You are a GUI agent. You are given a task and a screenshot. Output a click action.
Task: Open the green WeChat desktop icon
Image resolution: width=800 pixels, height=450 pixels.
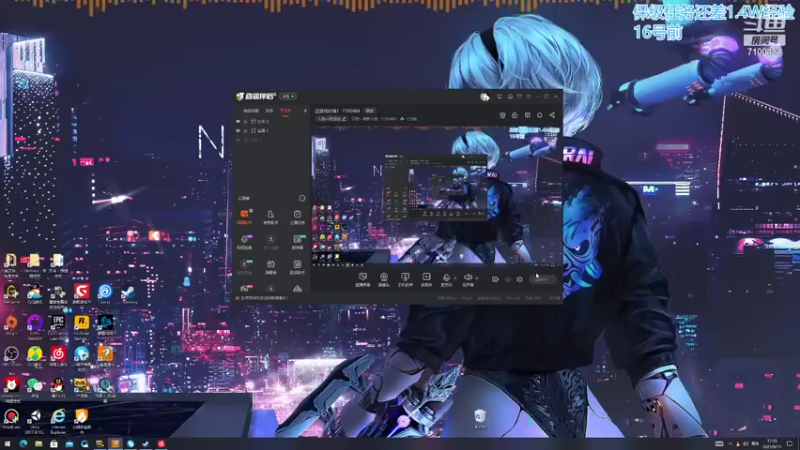(x=34, y=385)
